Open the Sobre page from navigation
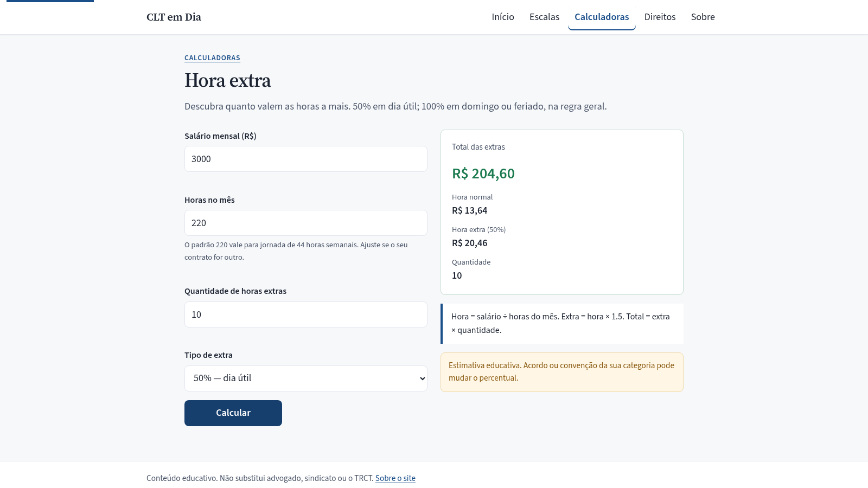This screenshot has width=868, height=488. coord(703,17)
